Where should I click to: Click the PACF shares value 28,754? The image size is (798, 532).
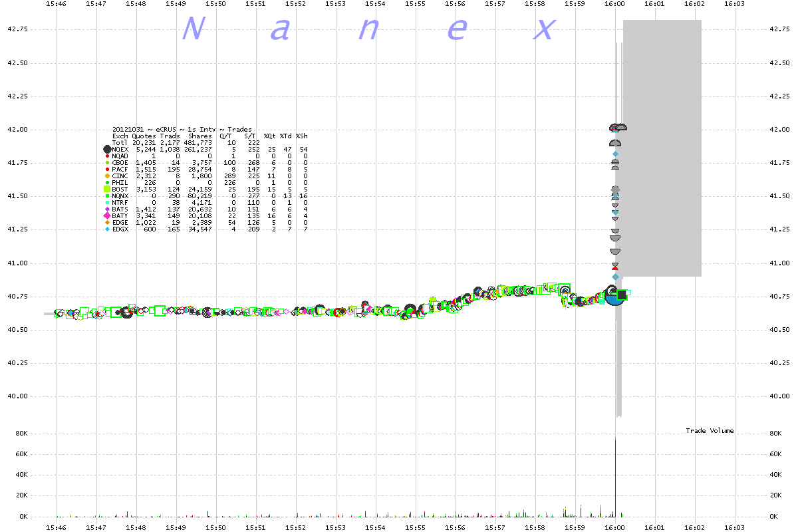coord(200,169)
